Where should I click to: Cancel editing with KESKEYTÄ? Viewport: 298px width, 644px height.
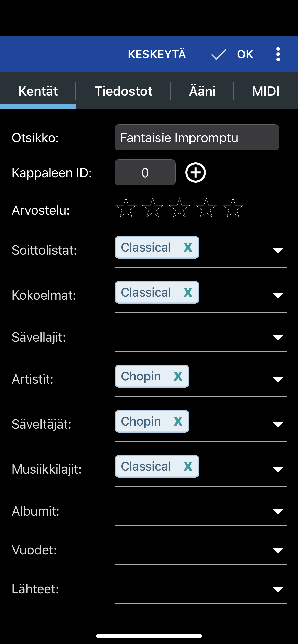(157, 54)
